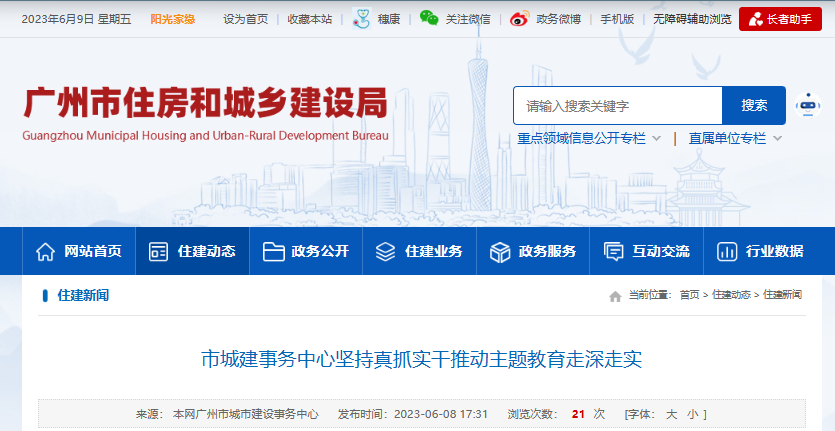This screenshot has height=431, width=835.
Task: Click the home icon in 网站首页
Action: tap(45, 251)
